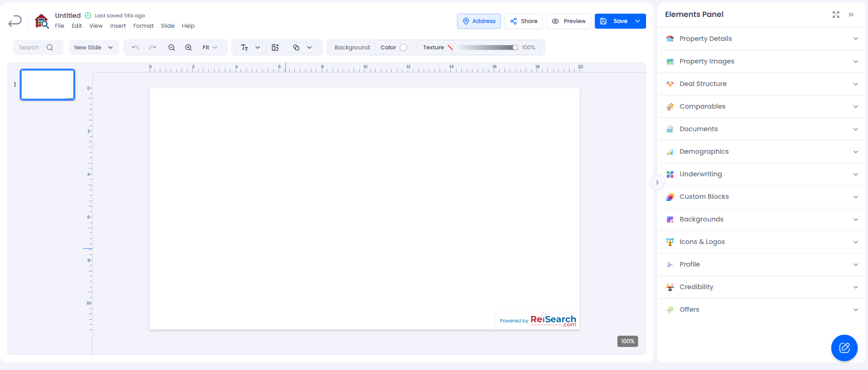Open the floating edit pencil button

pos(844,348)
